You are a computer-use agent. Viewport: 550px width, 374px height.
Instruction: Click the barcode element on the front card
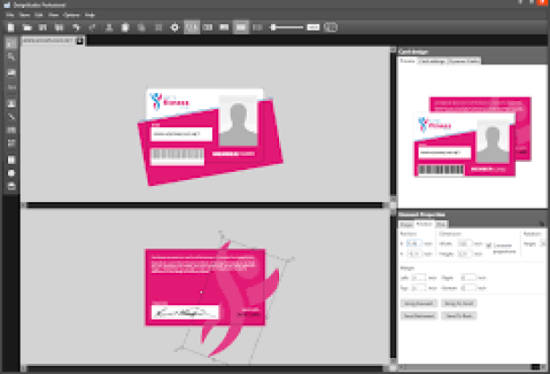[177, 156]
